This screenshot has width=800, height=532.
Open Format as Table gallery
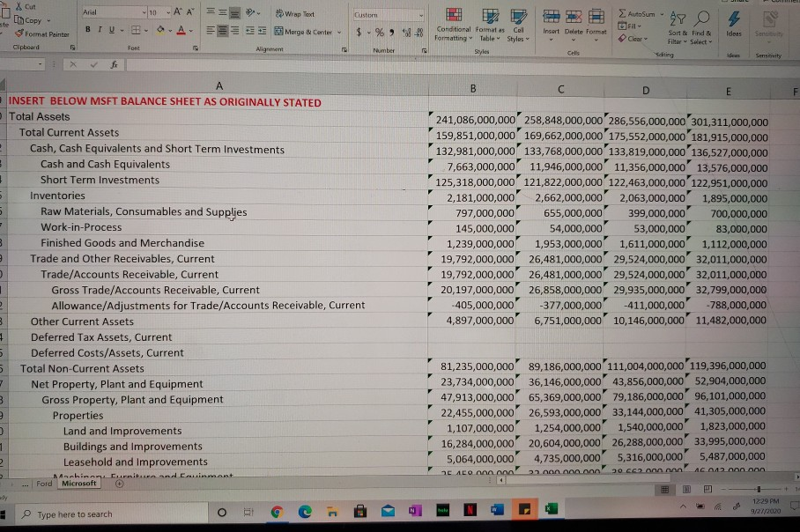[490, 25]
